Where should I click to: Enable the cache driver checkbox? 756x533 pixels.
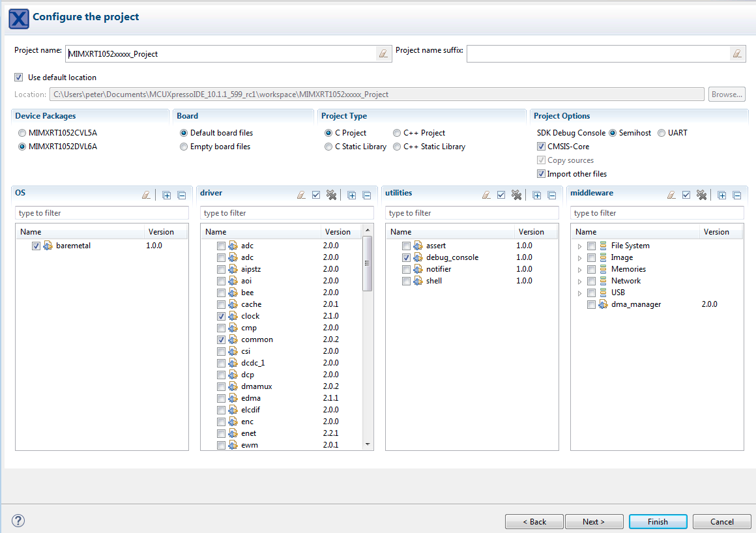(x=222, y=304)
